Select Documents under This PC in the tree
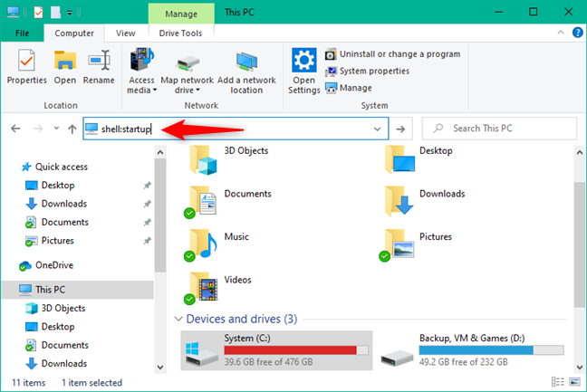 point(57,345)
